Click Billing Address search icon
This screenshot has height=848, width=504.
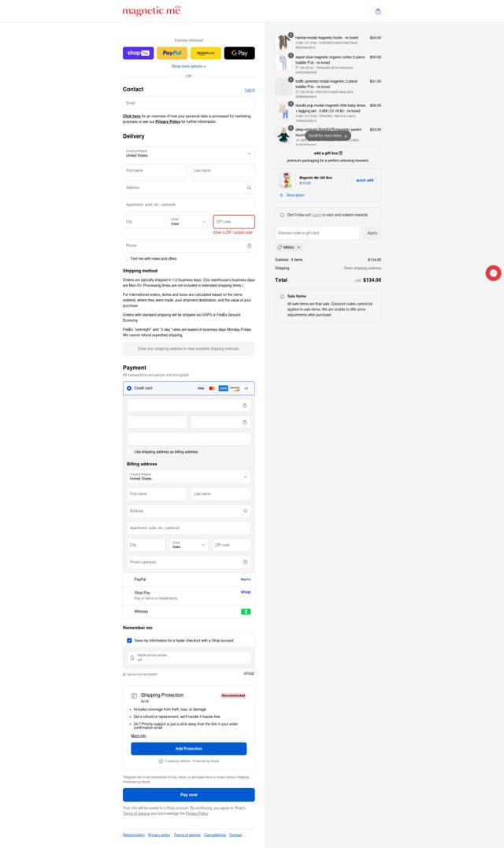pos(245,510)
